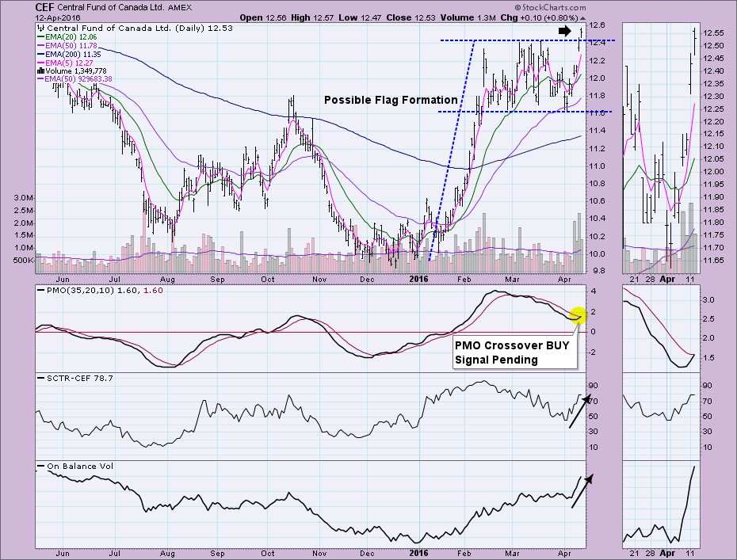Click the 2.5 label on the zoomed PMO axis
The width and height of the screenshot is (737, 560).
pos(708,319)
